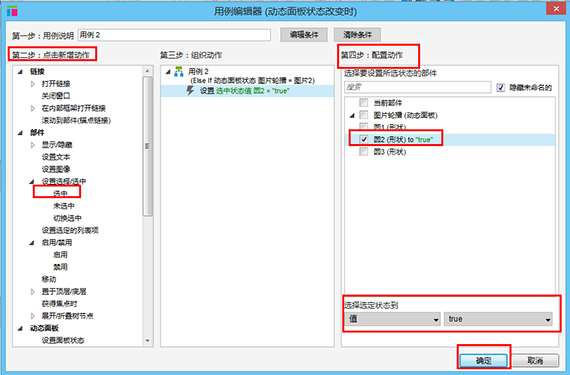Viewport: 570px width, 375px height.
Task: Click the Axure app icon in title bar
Action: [x=12, y=11]
